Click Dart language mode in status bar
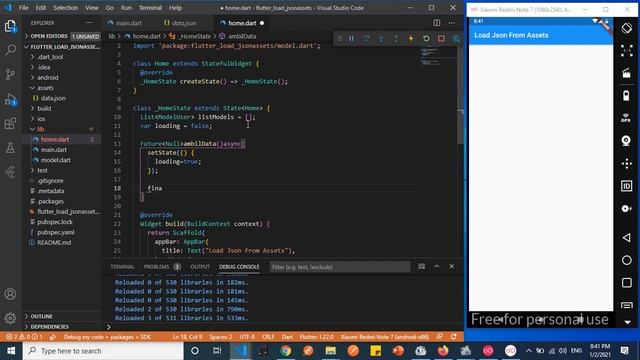This screenshot has height=360, width=640. click(x=287, y=337)
